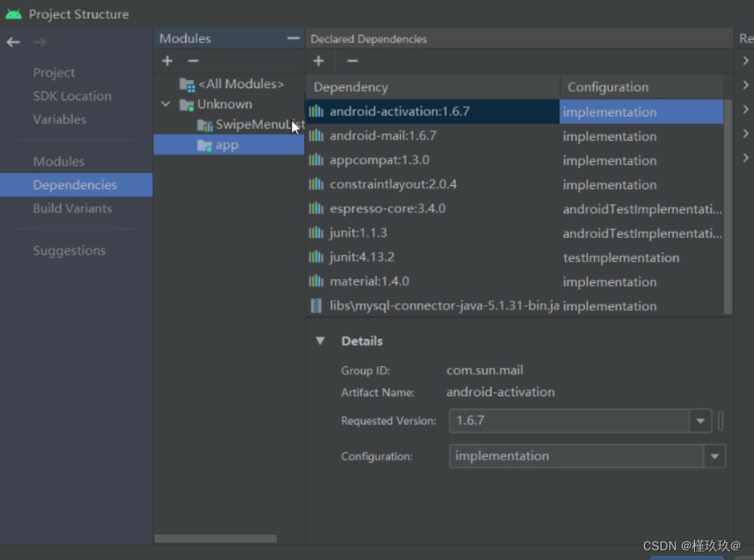This screenshot has width=754, height=560.
Task: Select the app module in the tree
Action: pyautogui.click(x=227, y=145)
